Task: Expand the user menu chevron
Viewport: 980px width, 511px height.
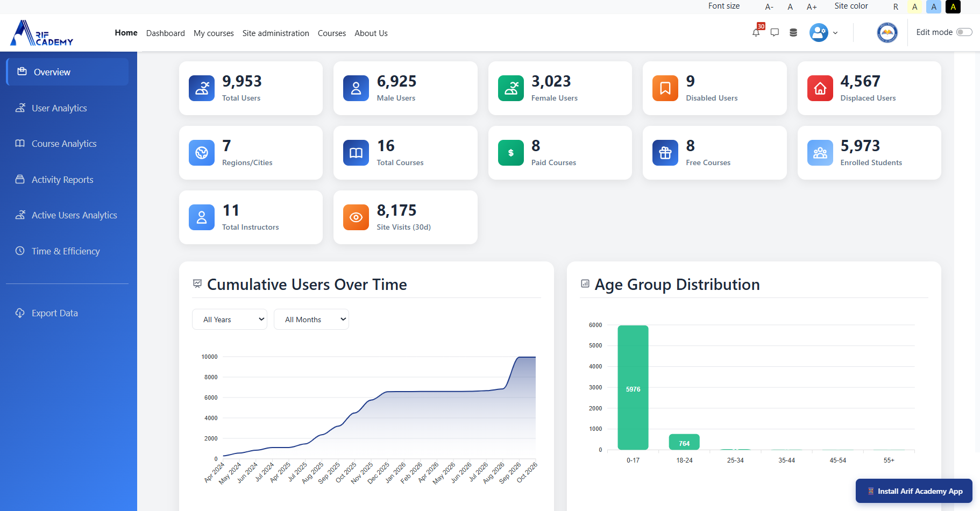Action: [x=835, y=33]
